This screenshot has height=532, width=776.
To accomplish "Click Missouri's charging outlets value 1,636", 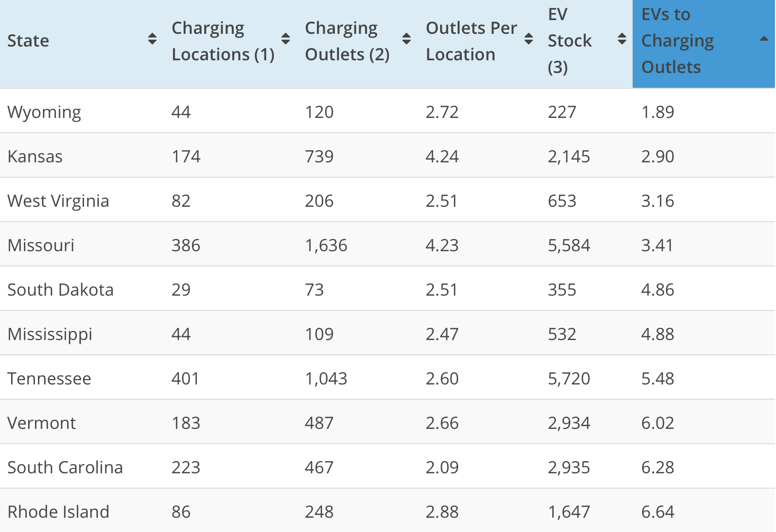I will [326, 245].
